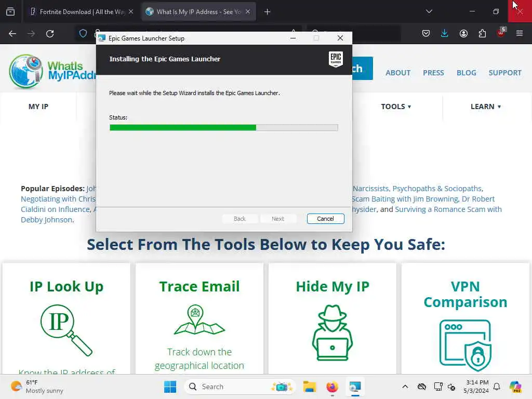This screenshot has width=532, height=399.
Task: Open the PRESS page link
Action: pos(433,73)
